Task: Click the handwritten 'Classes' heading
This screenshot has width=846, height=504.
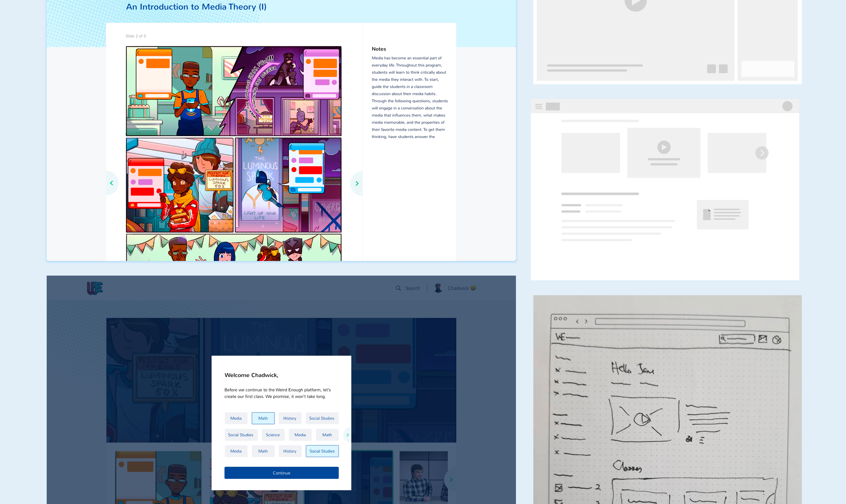Action: click(627, 466)
